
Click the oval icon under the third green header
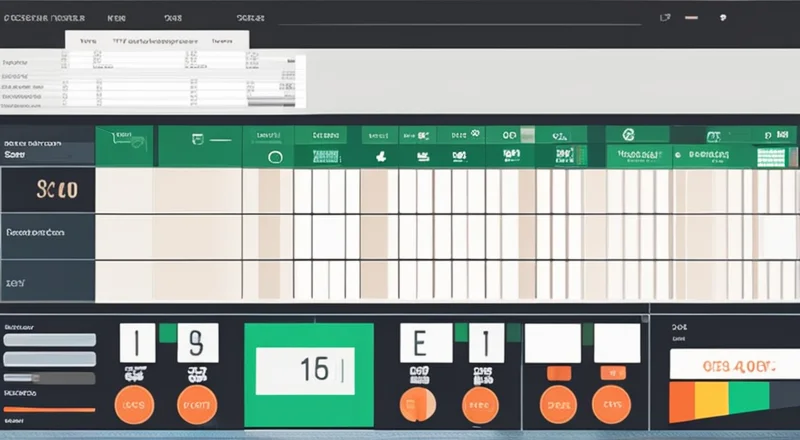pos(276,157)
